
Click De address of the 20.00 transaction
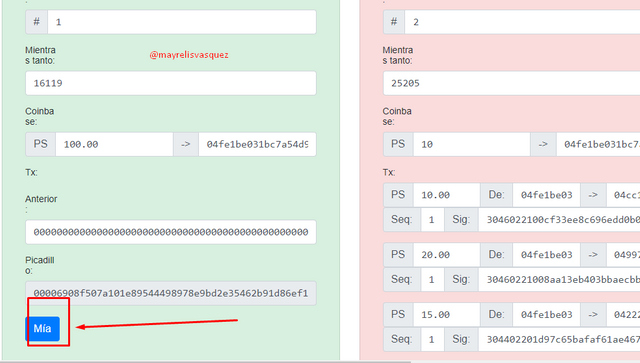547,255
